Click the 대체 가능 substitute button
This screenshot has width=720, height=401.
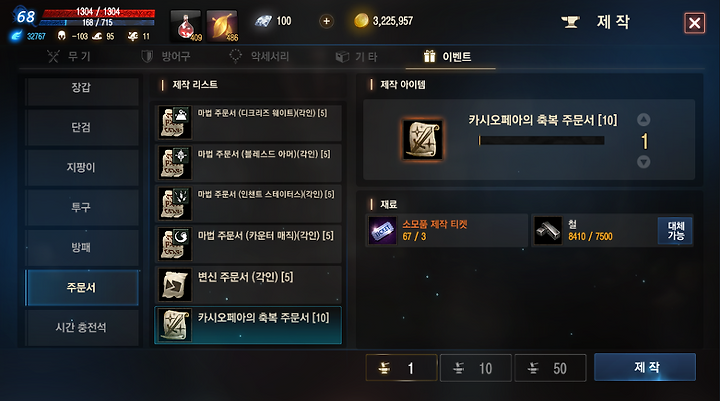675,231
